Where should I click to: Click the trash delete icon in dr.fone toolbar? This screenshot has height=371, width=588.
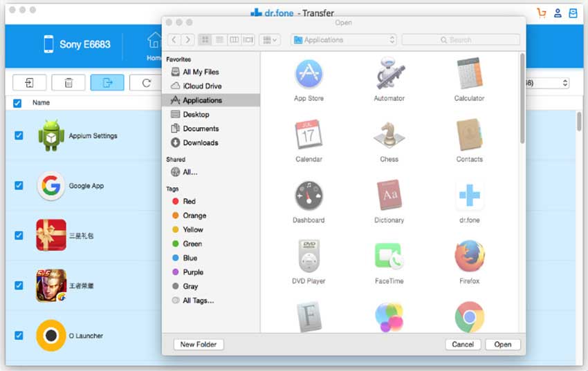click(68, 83)
